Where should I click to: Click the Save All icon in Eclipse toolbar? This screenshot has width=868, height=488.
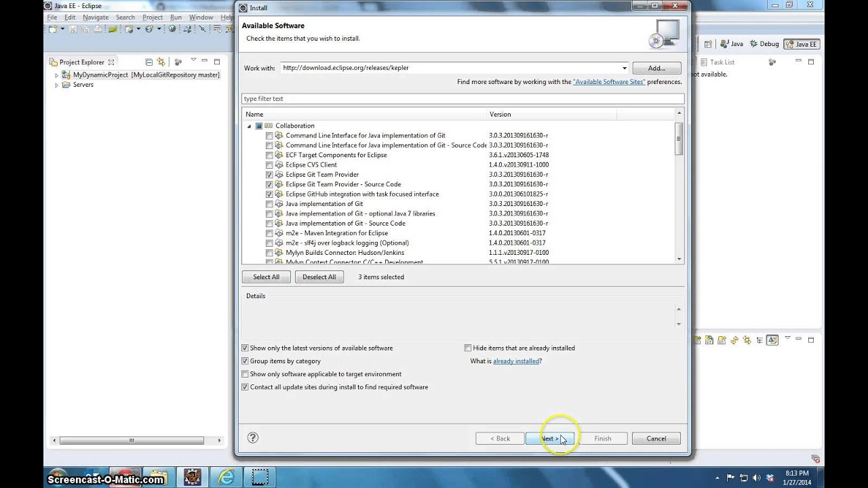[85, 29]
